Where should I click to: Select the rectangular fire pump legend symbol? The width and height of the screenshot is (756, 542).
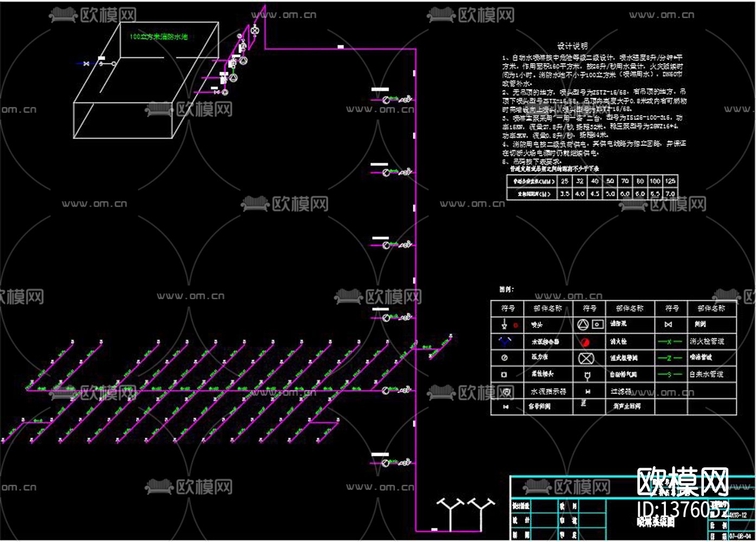tap(597, 324)
